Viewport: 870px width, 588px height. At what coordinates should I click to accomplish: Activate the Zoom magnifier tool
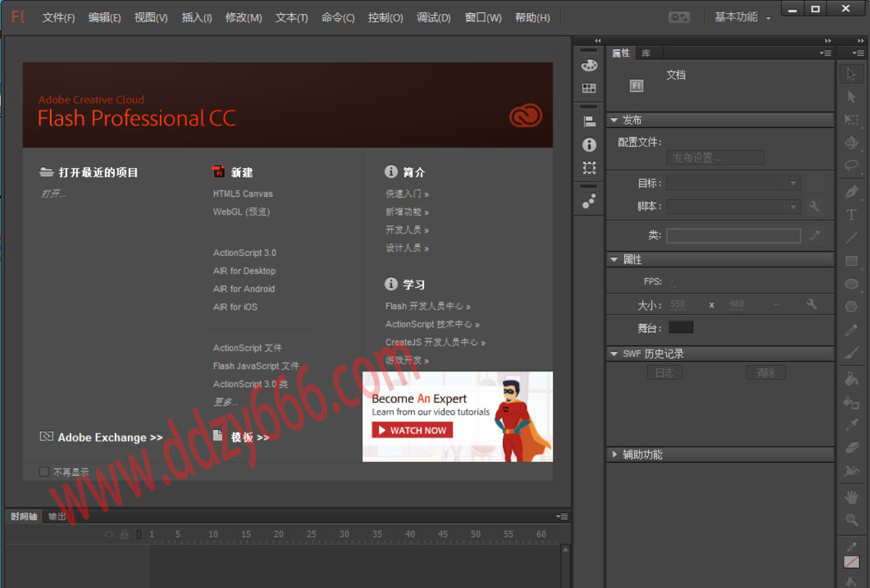click(x=852, y=520)
